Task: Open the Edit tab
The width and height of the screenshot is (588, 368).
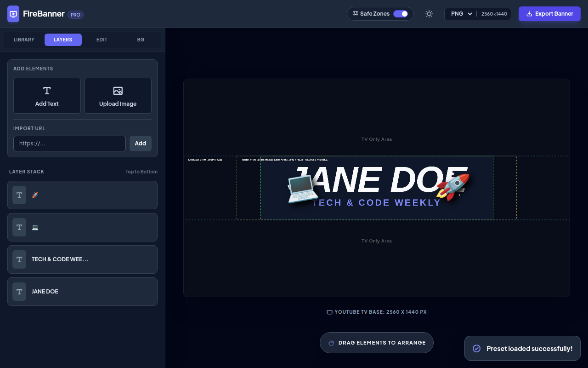Action: pos(102,40)
